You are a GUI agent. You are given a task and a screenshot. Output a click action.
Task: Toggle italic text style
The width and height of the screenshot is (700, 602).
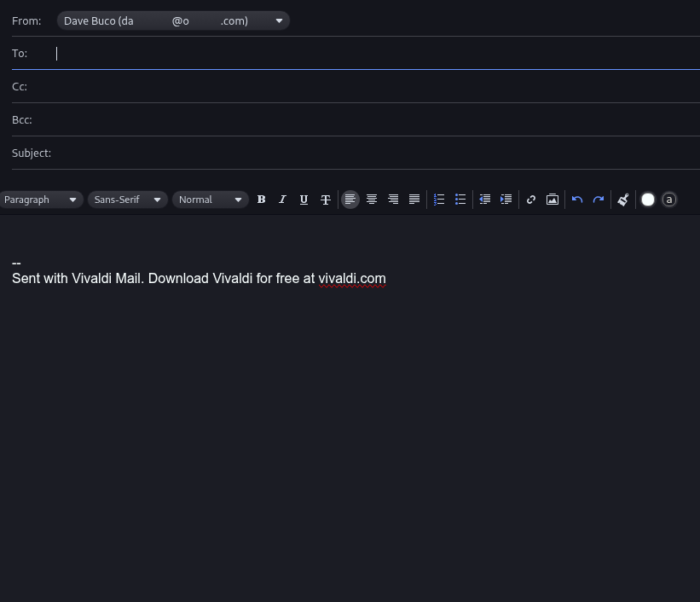pyautogui.click(x=283, y=200)
